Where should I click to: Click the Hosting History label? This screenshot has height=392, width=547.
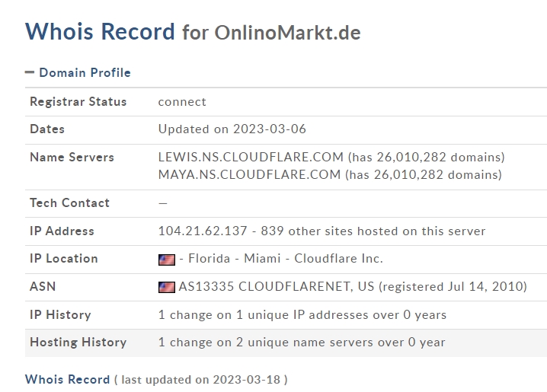pos(78,343)
